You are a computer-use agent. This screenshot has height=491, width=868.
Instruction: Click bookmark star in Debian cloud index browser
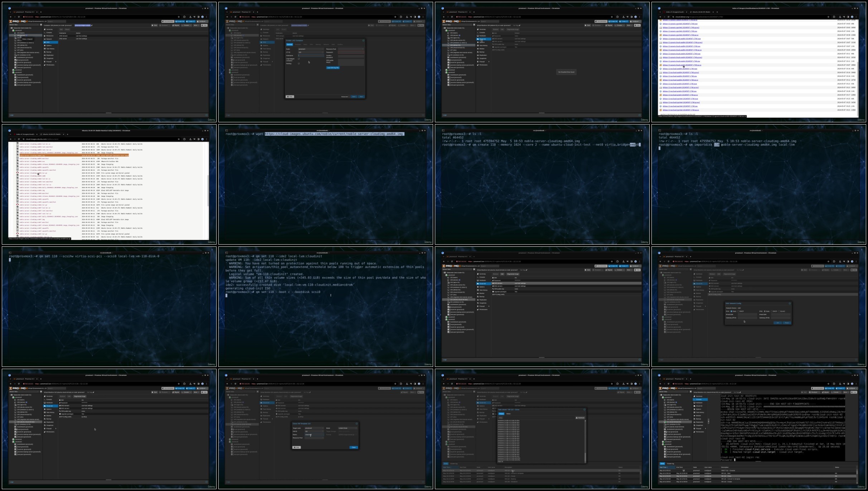[828, 17]
